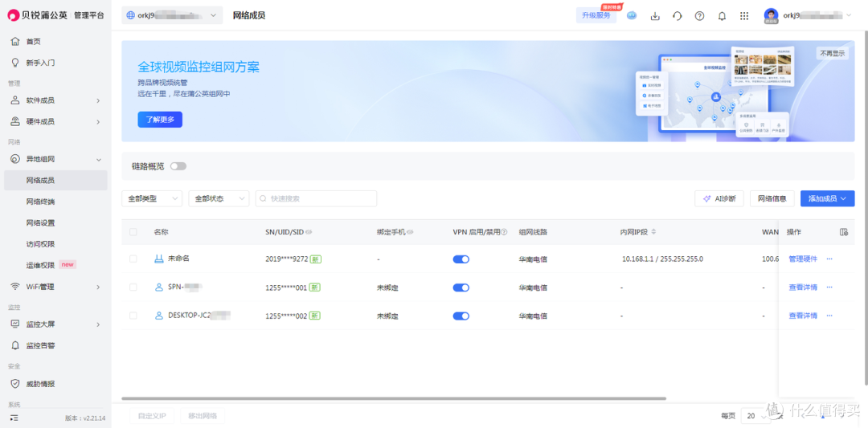
Task: Open the 全部类型 dropdown filter
Action: point(152,198)
